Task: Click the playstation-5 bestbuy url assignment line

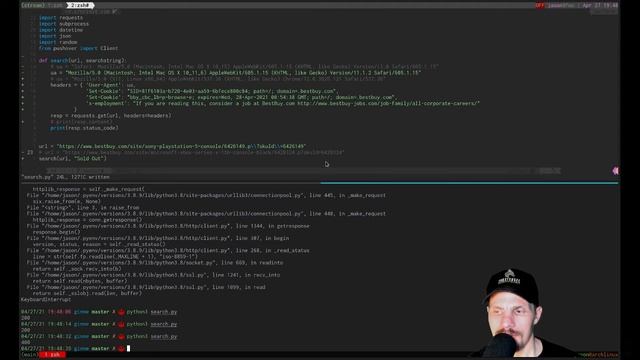Action: click(x=172, y=146)
